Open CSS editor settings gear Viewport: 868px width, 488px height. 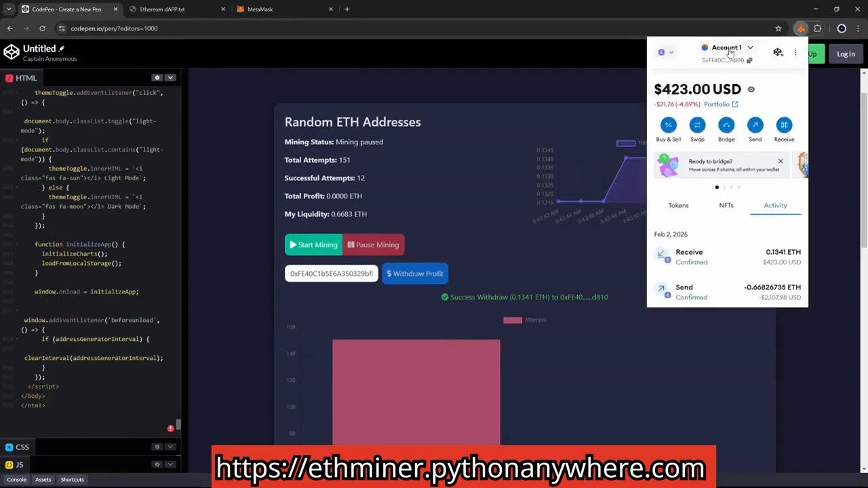[157, 447]
